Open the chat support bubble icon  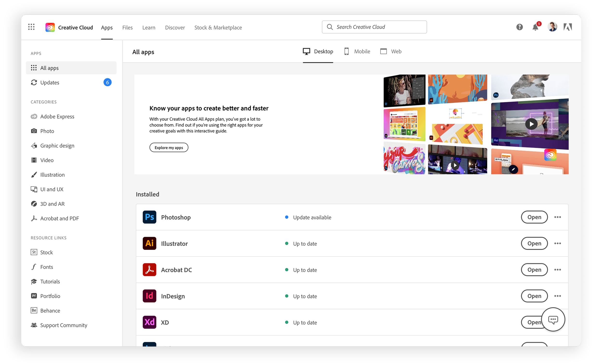pos(553,320)
